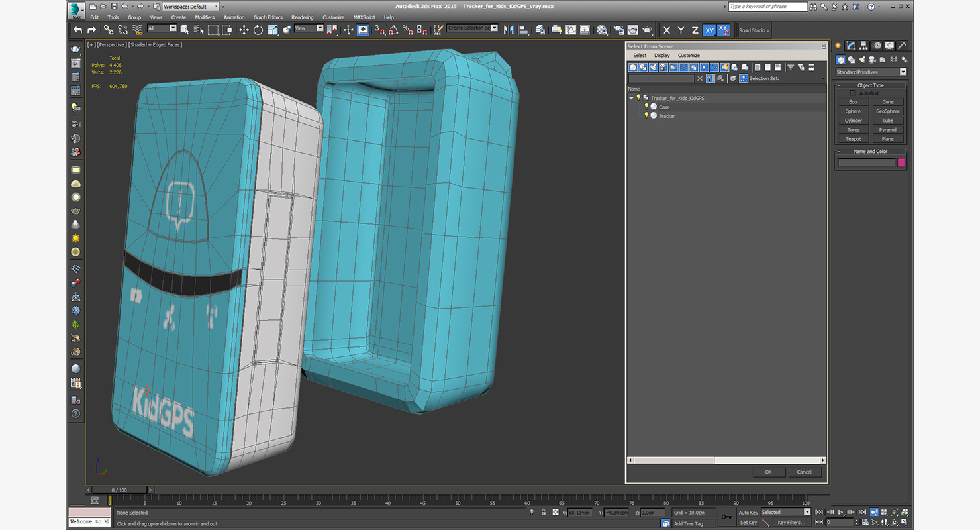The width and height of the screenshot is (980, 530).
Task: Open Display menu in Select From Scene
Action: [662, 56]
